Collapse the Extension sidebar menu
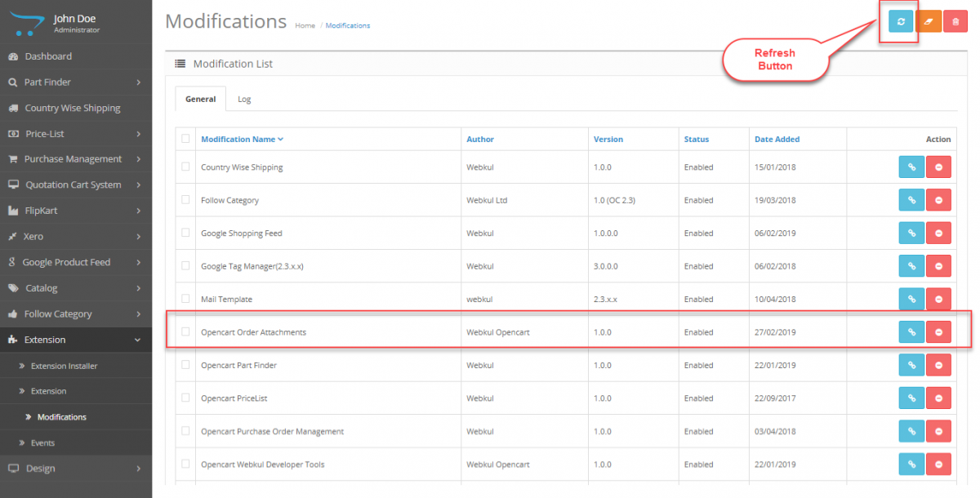 click(45, 339)
